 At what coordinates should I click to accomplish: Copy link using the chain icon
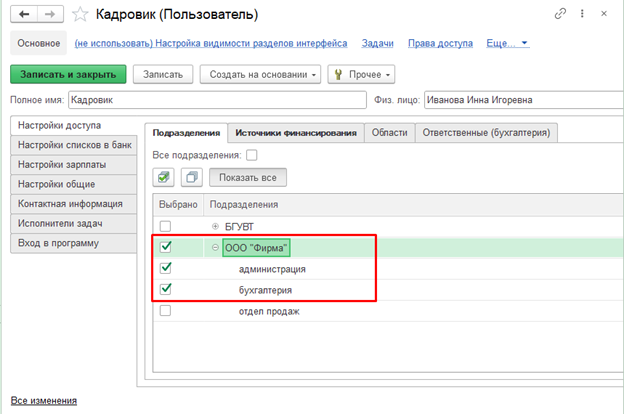coord(560,14)
